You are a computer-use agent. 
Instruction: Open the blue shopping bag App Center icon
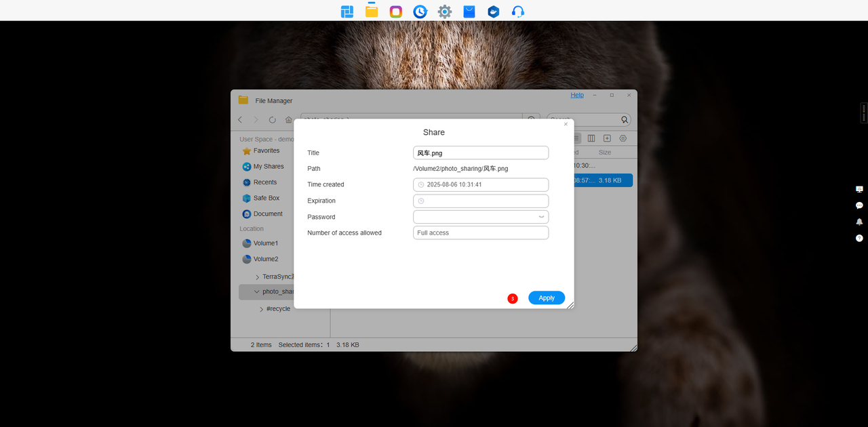pos(469,12)
